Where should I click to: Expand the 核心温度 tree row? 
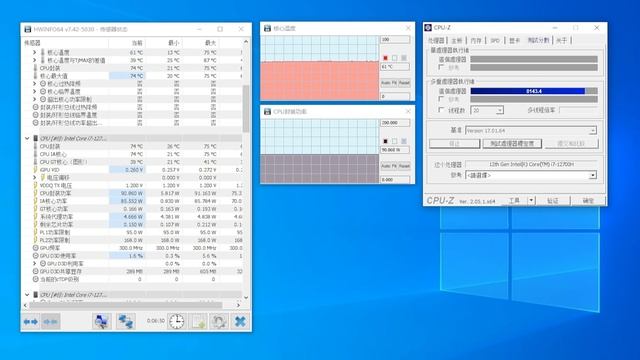pos(35,52)
